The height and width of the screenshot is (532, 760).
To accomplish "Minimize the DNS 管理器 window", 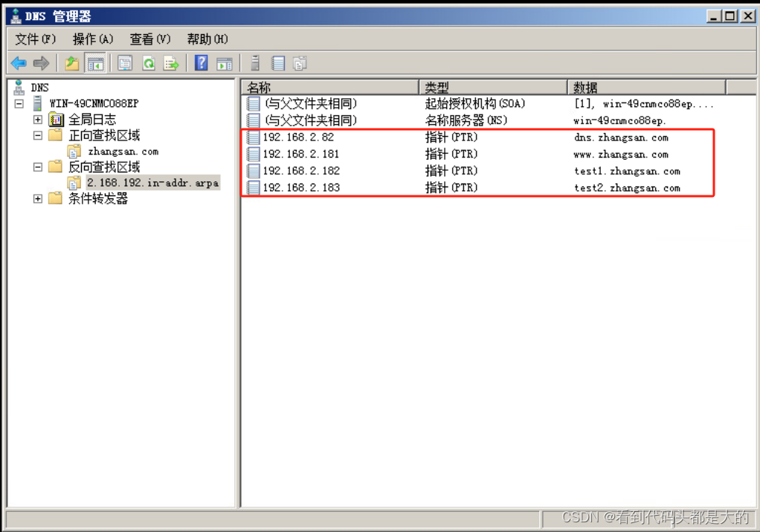I will click(714, 16).
